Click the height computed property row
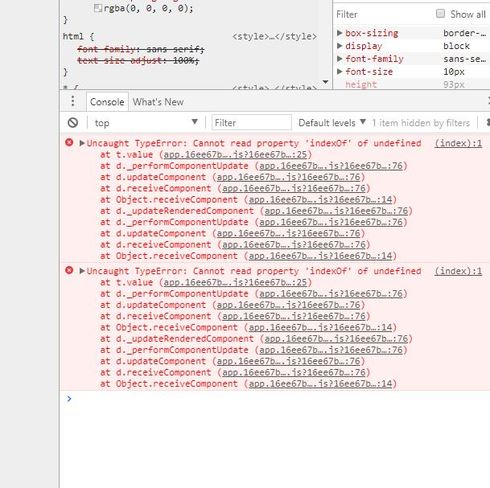490x488 pixels. click(412, 85)
